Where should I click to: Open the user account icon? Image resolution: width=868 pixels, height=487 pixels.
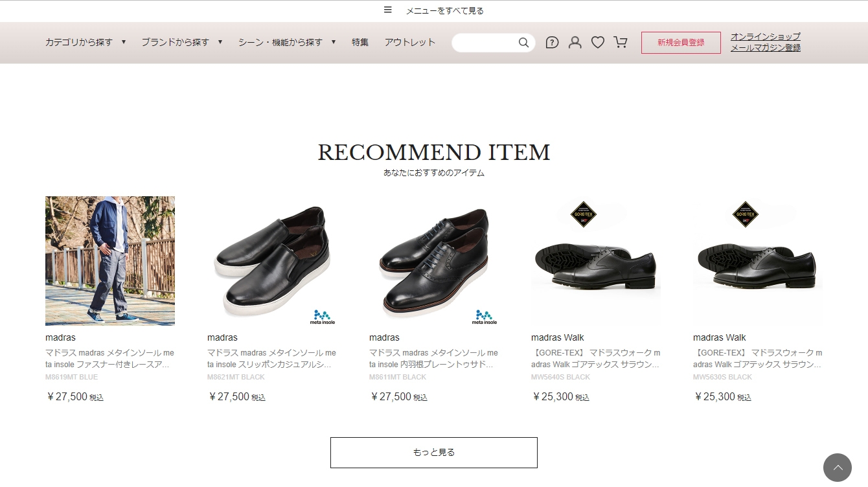[575, 42]
